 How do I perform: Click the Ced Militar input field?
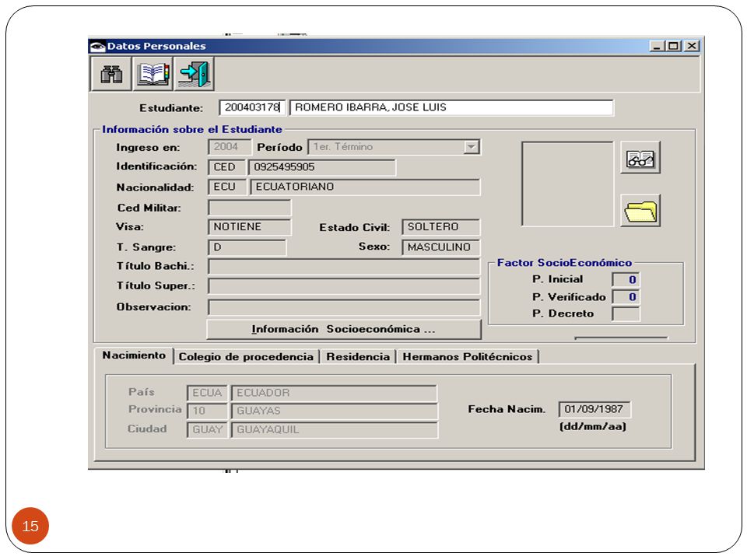[x=249, y=208]
